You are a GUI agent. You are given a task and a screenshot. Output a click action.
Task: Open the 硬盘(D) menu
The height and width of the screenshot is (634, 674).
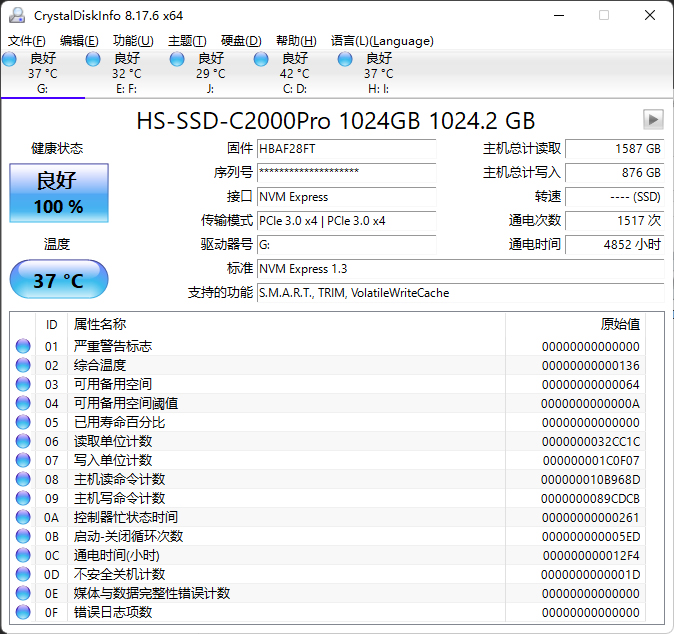point(241,41)
